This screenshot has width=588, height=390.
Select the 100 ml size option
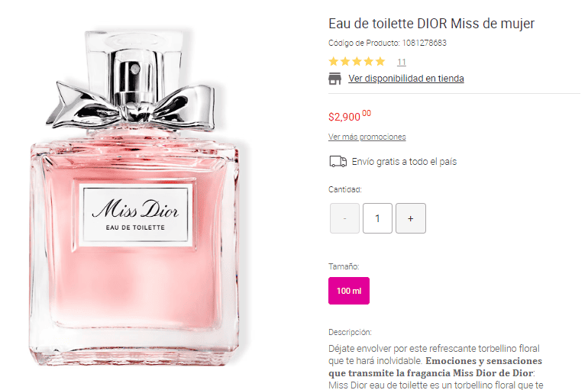349,291
